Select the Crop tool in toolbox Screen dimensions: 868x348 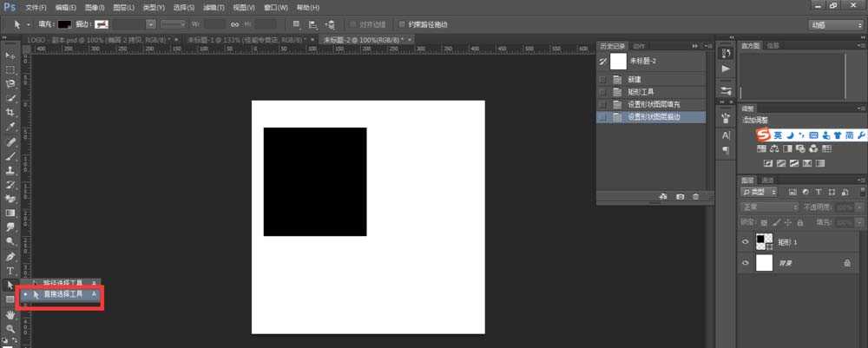pyautogui.click(x=10, y=113)
